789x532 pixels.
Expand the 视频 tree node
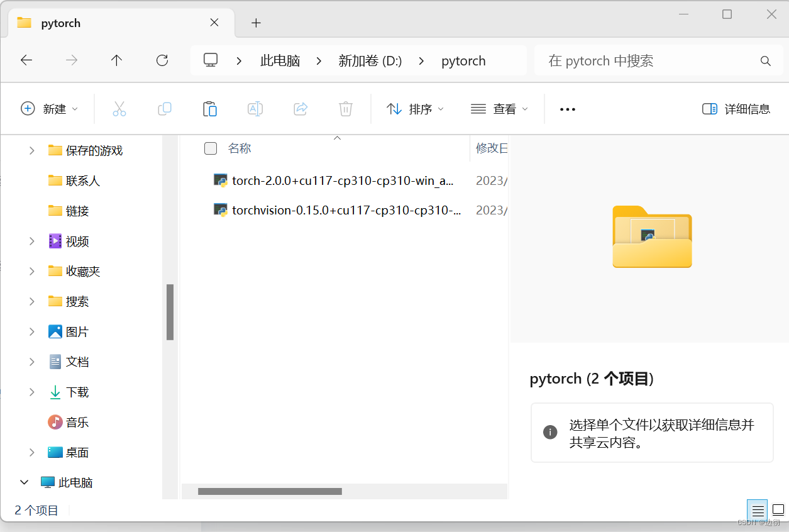click(x=32, y=241)
